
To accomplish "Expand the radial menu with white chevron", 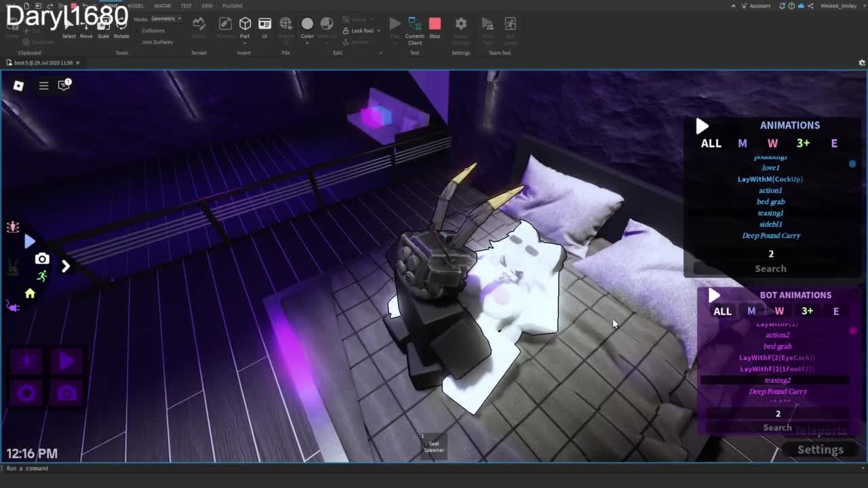I will coord(66,266).
